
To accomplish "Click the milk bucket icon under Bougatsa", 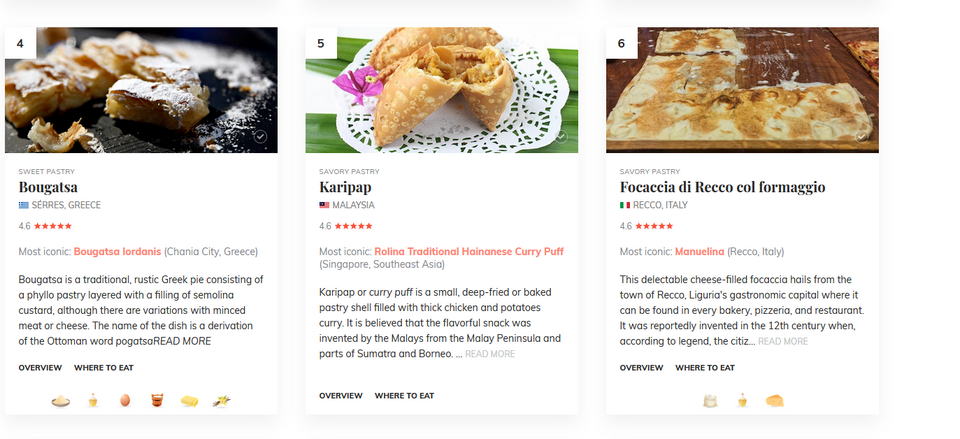I will [x=157, y=400].
